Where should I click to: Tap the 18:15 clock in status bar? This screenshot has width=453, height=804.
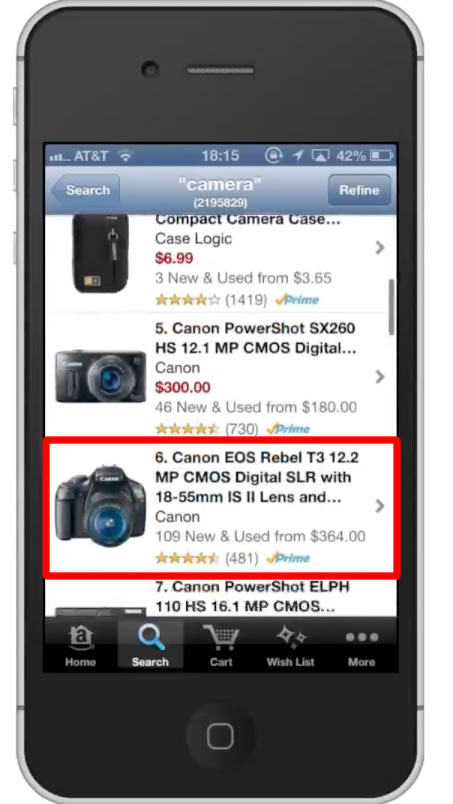tap(220, 156)
